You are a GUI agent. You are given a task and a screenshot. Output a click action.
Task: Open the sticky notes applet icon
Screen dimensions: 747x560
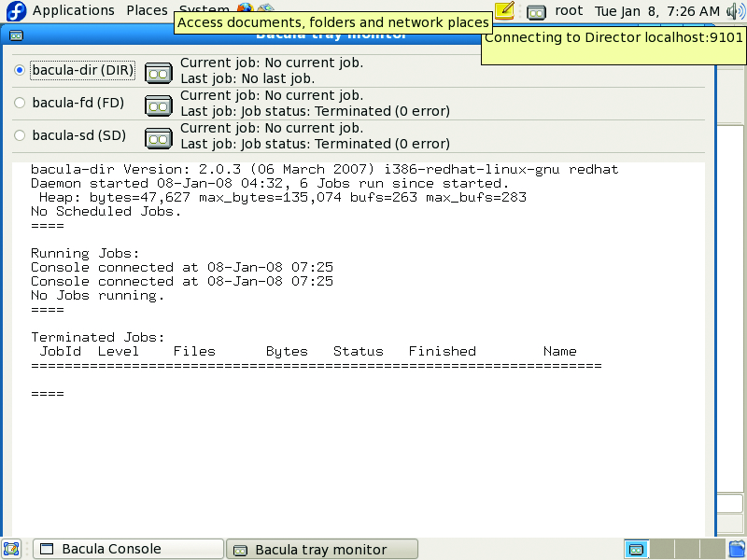[504, 11]
